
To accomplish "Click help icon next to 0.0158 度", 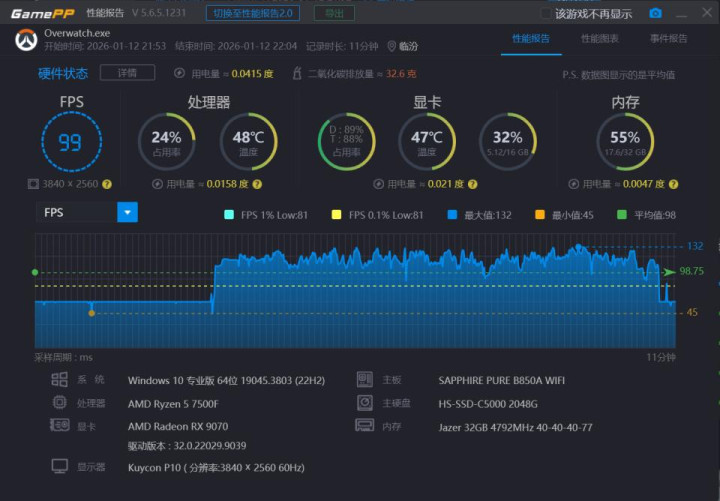I will pyautogui.click(x=257, y=184).
